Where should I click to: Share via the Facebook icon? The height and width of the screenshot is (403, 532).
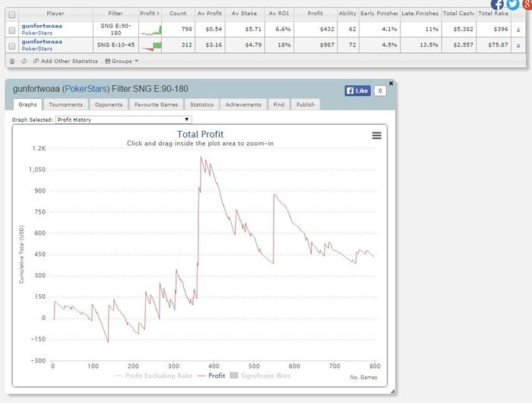pos(497,4)
